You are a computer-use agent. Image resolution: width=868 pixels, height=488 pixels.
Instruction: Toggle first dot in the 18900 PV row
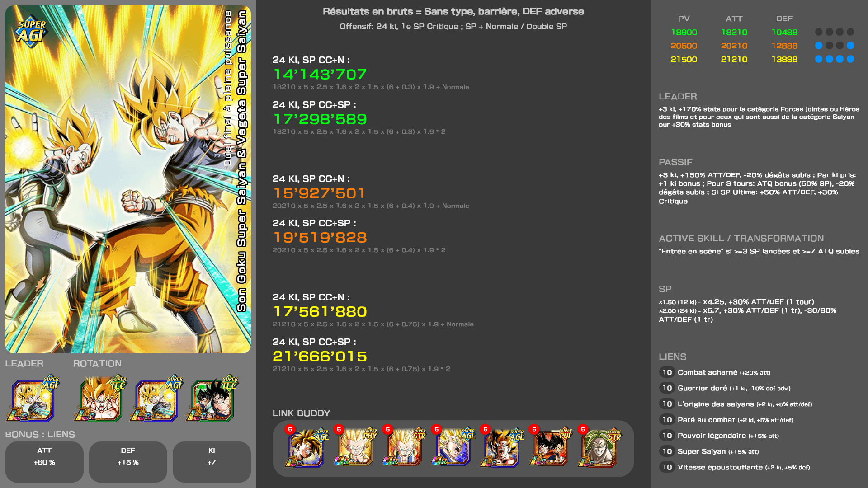click(x=819, y=32)
